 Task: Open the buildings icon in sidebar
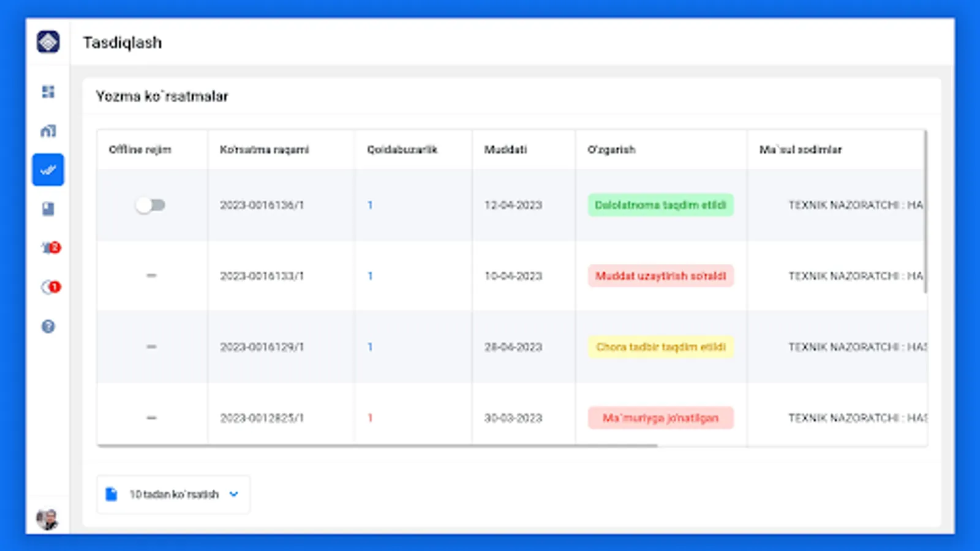[x=48, y=131]
